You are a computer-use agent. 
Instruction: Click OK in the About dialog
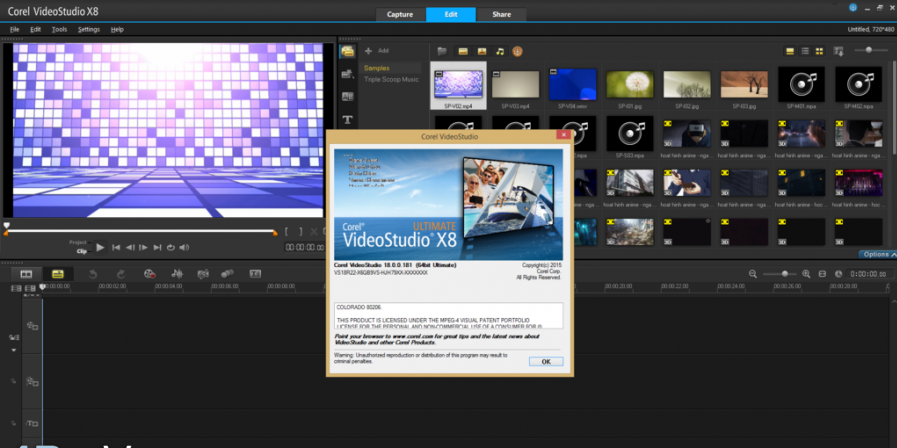coord(546,362)
